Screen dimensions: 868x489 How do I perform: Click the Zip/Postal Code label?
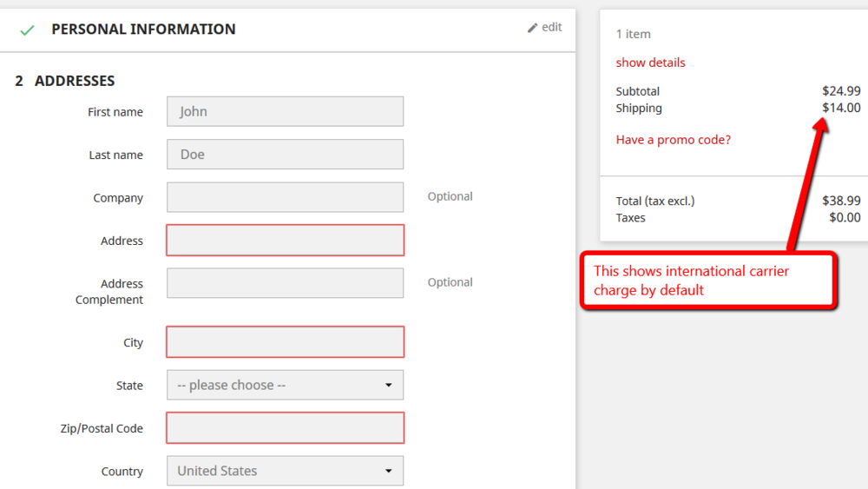click(x=102, y=428)
